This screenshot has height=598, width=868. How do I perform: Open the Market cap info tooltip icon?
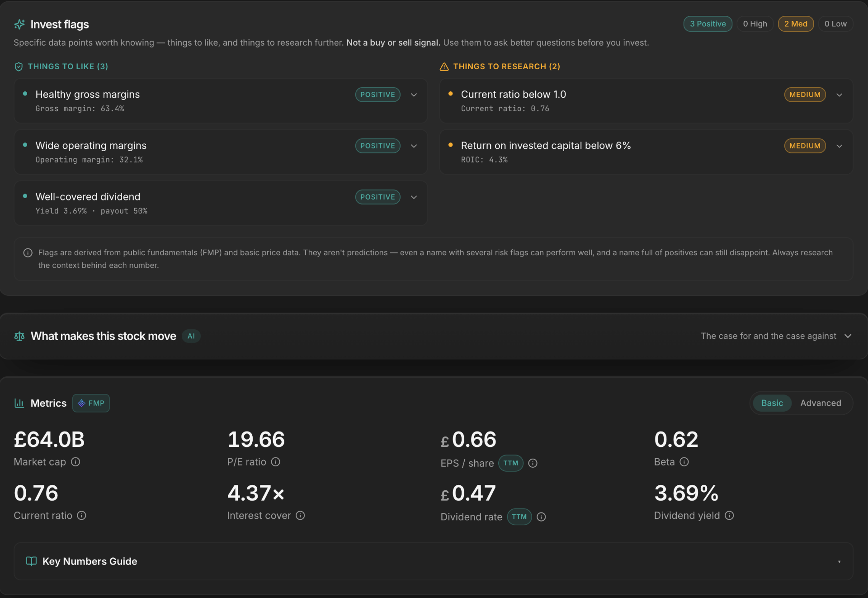[75, 462]
